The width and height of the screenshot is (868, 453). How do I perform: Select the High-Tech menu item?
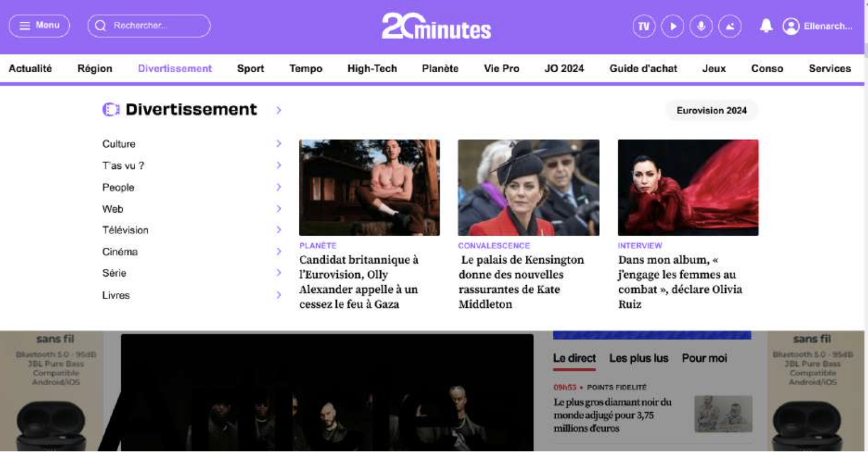372,68
